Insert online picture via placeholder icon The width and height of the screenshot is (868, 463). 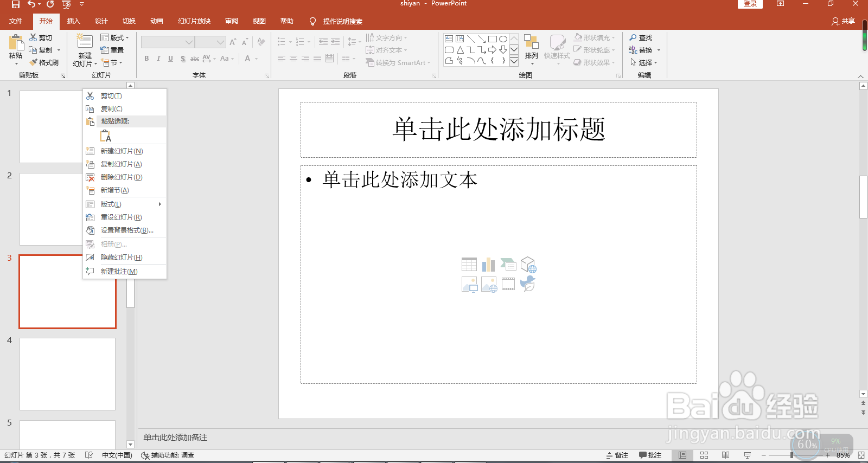click(x=489, y=284)
